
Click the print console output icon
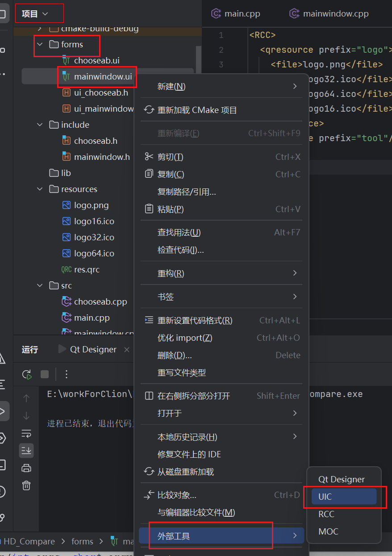click(26, 468)
